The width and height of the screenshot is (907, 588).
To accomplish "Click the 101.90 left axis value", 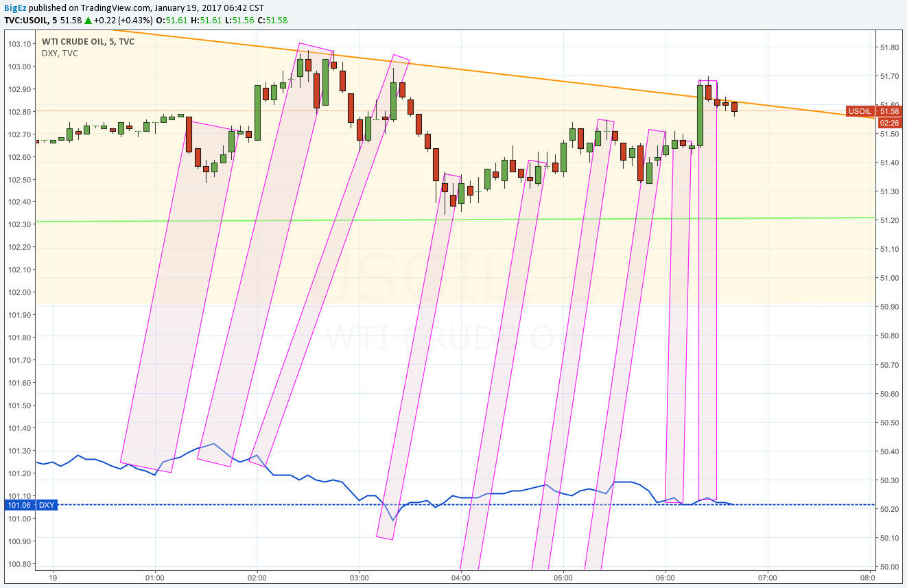I will tap(20, 315).
